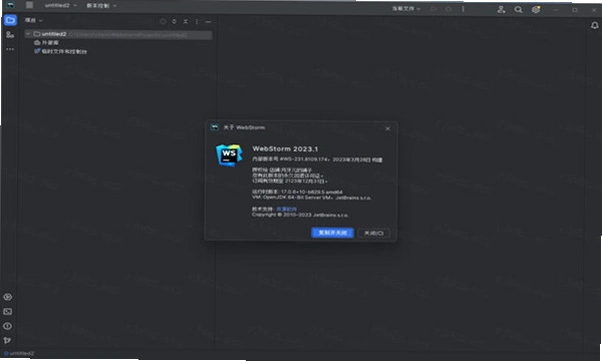
Task: Close the About WebStorm dialog with X
Action: point(387,129)
